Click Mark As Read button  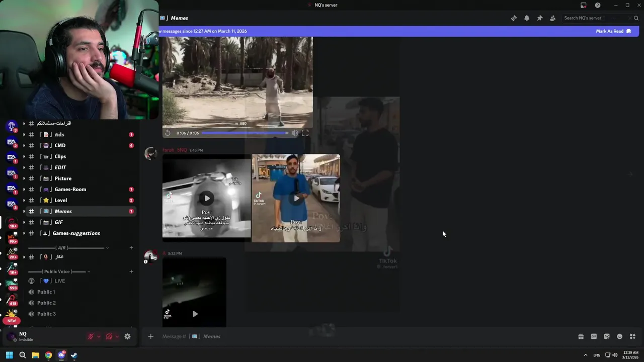[613, 31]
